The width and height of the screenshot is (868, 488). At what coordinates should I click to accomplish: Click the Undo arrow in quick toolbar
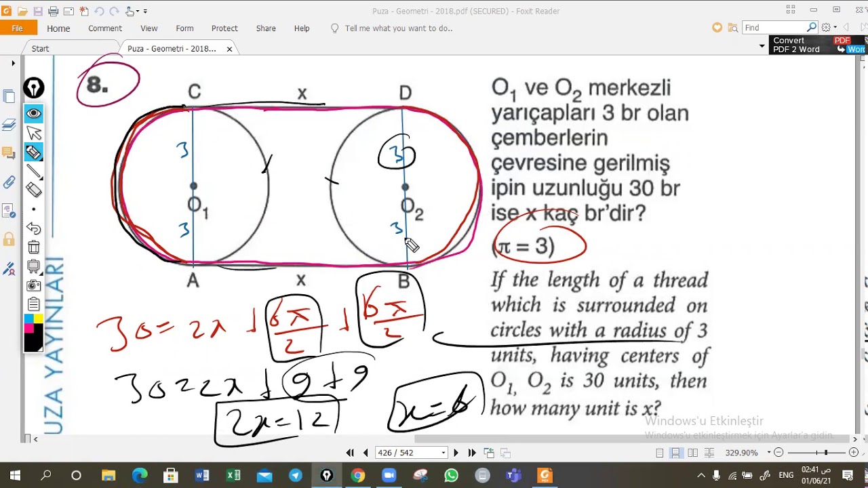tap(99, 12)
